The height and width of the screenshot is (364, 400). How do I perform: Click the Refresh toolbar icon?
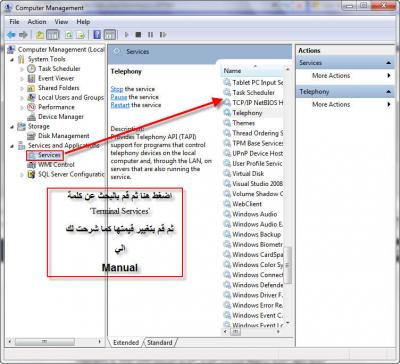click(x=69, y=35)
